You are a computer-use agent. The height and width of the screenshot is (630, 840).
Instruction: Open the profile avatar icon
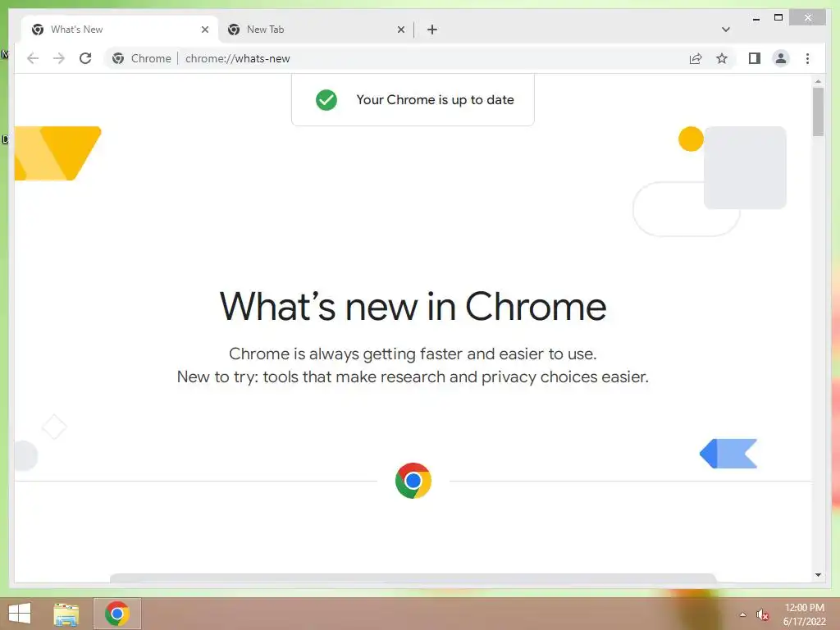click(781, 58)
